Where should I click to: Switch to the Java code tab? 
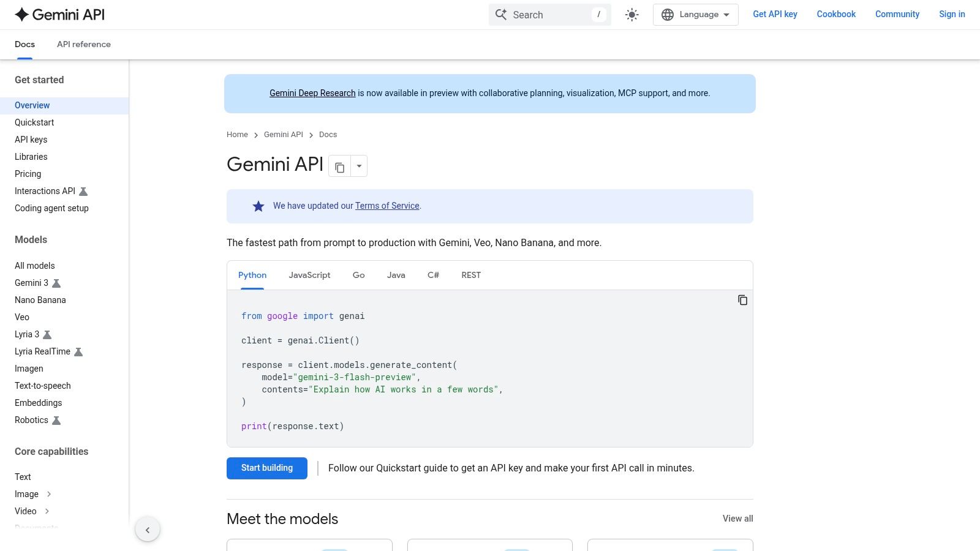[396, 275]
